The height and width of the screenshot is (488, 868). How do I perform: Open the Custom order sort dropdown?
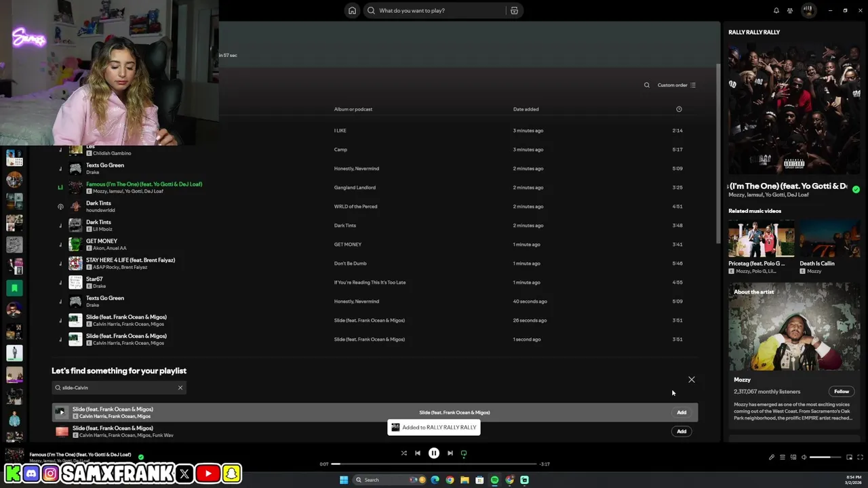tap(677, 85)
